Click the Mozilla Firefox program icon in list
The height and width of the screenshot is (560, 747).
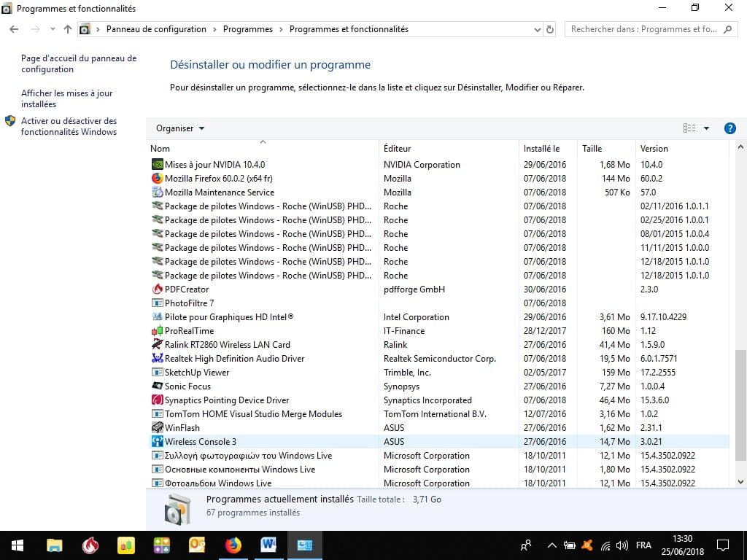tap(158, 178)
